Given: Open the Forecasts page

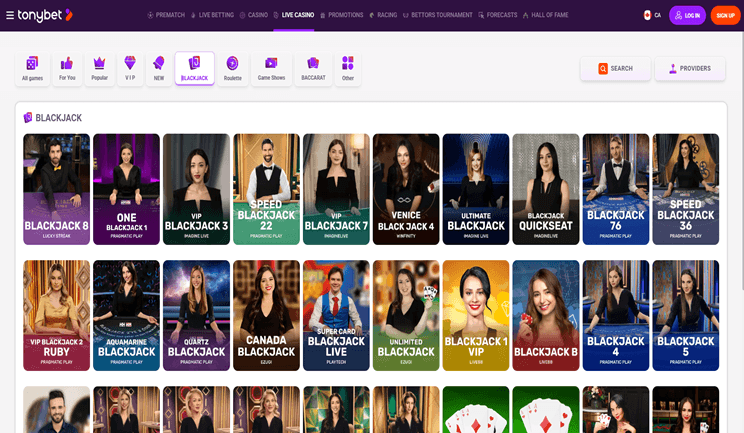Looking at the screenshot, I should pos(498,15).
